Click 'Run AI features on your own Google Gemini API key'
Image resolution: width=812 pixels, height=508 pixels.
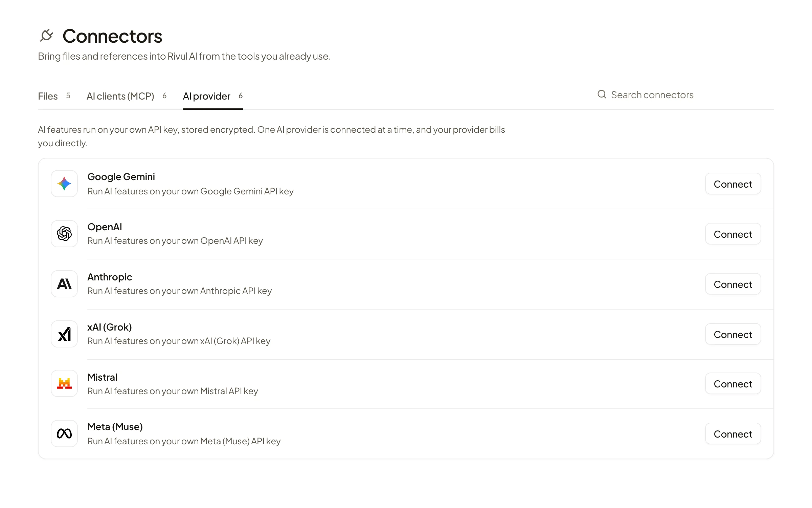click(x=190, y=191)
